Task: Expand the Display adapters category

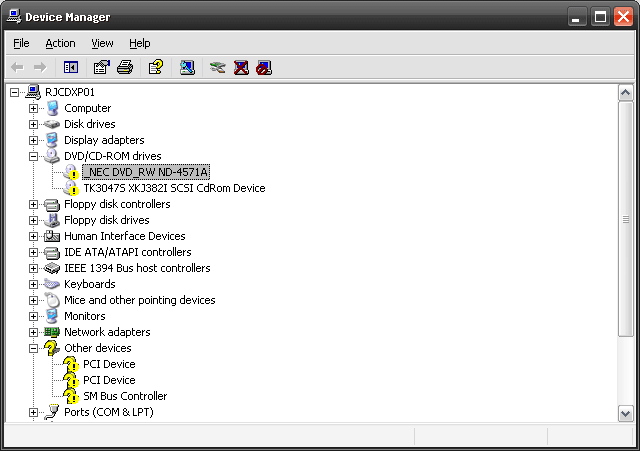Action: pos(33,140)
